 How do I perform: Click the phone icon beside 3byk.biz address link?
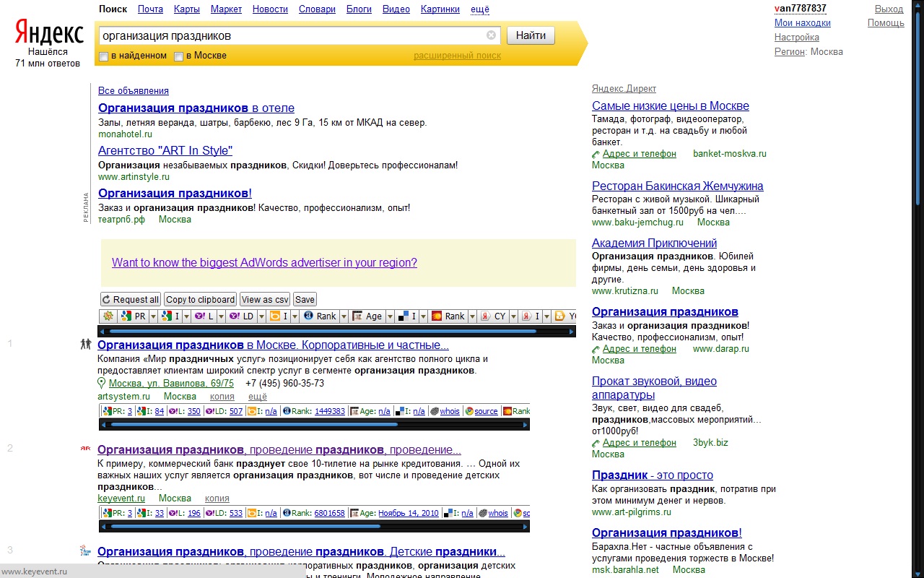tap(596, 443)
